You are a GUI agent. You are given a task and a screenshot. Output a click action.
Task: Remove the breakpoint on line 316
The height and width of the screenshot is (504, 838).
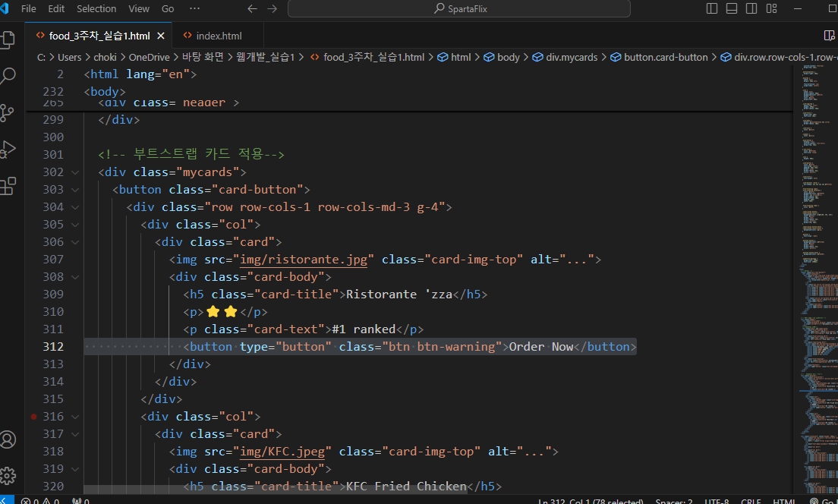tap(33, 417)
